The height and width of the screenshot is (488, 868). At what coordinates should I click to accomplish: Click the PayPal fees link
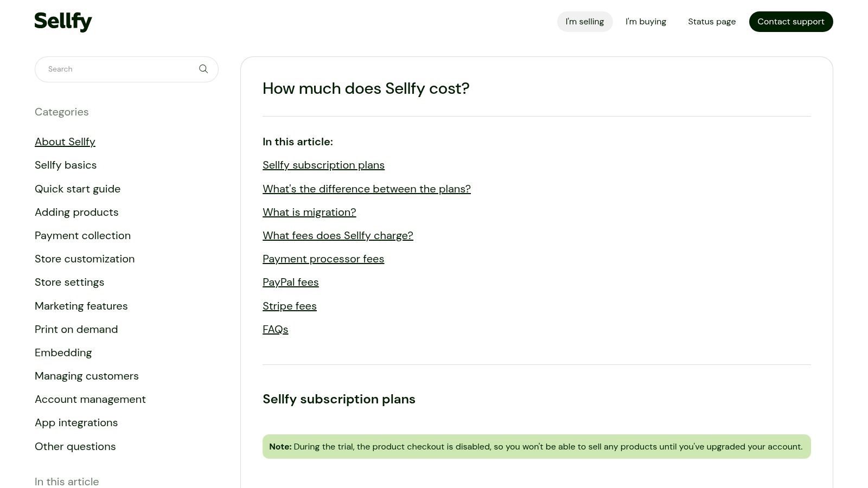coord(290,282)
